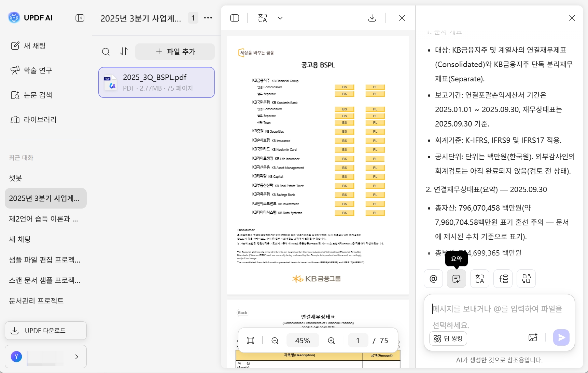Download the PDF with the download icon

(372, 18)
